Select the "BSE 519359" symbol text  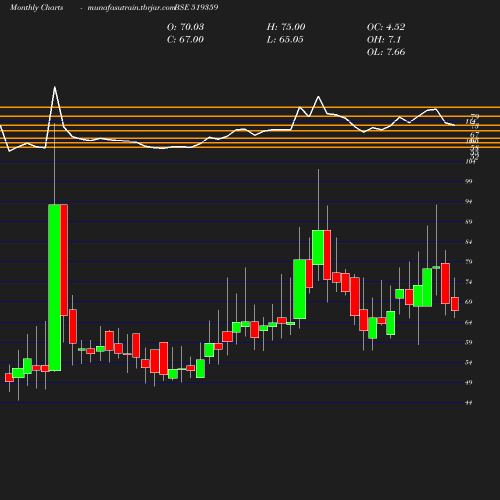(196, 7)
